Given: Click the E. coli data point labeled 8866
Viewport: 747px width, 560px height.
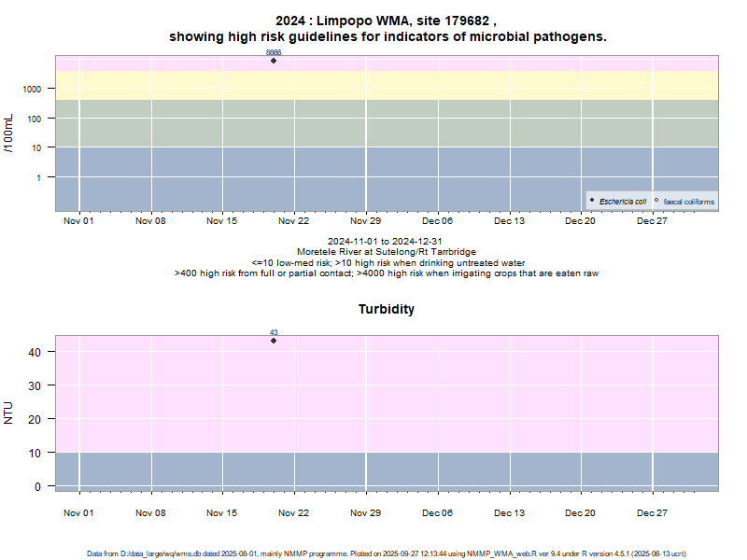Looking at the screenshot, I should [274, 61].
